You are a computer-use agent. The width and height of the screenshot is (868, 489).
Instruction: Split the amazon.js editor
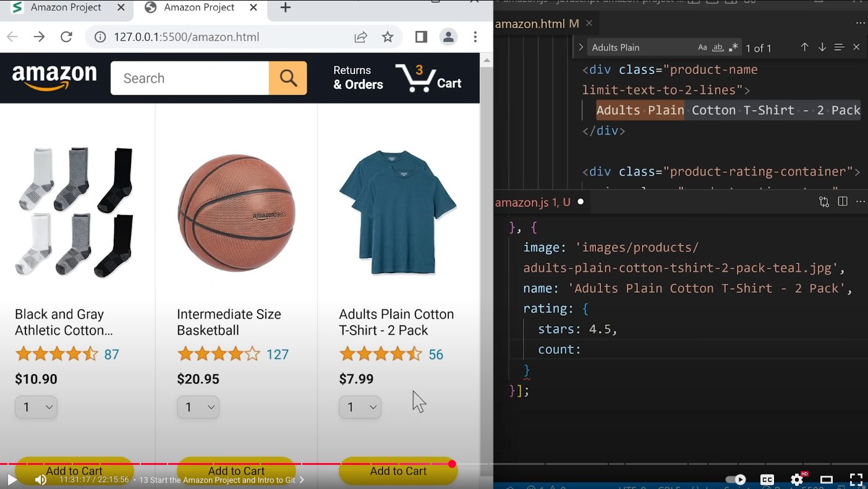pos(842,202)
